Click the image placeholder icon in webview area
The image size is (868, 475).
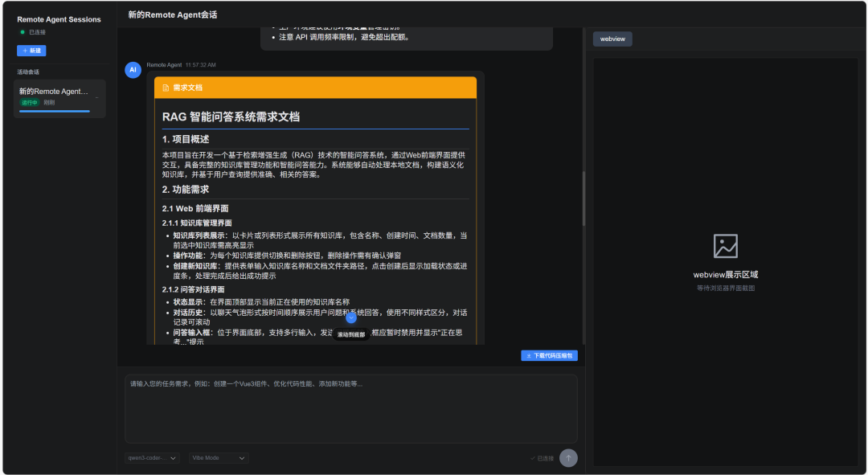pos(725,246)
